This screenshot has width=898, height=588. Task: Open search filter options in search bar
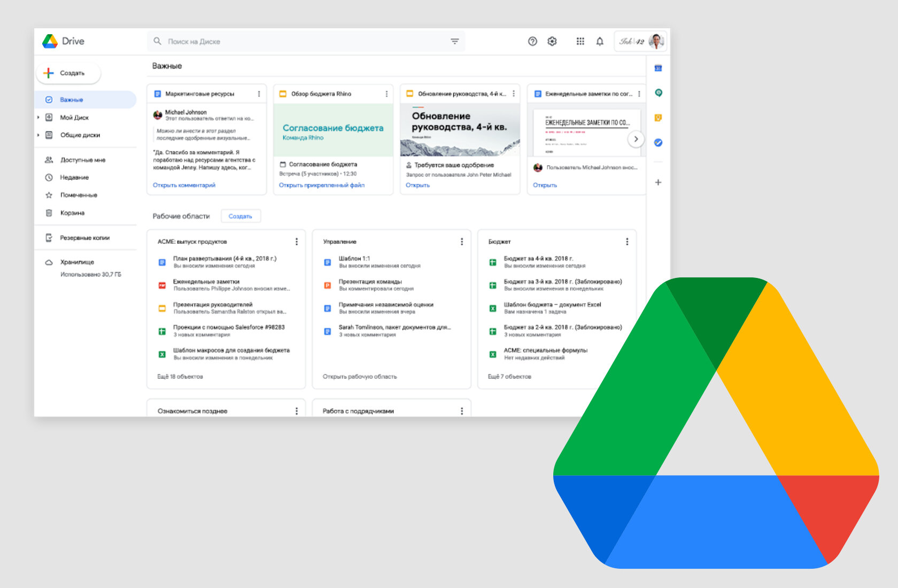point(454,41)
